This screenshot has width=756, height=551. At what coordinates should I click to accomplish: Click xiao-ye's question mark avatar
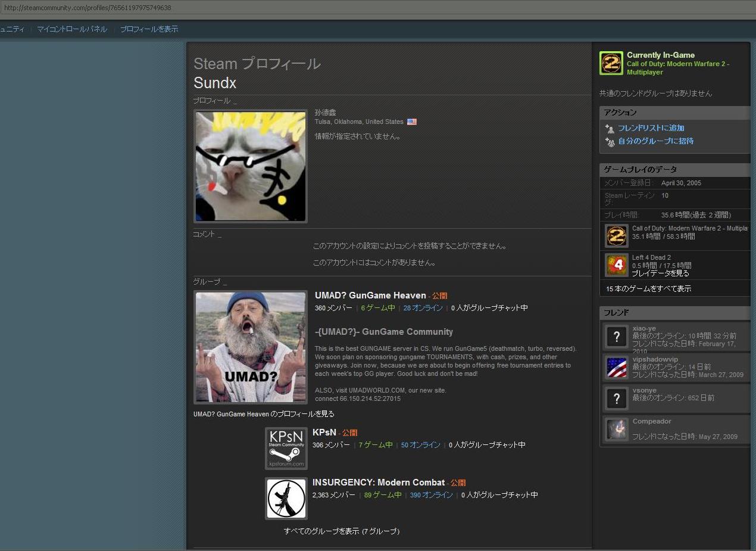pyautogui.click(x=617, y=337)
